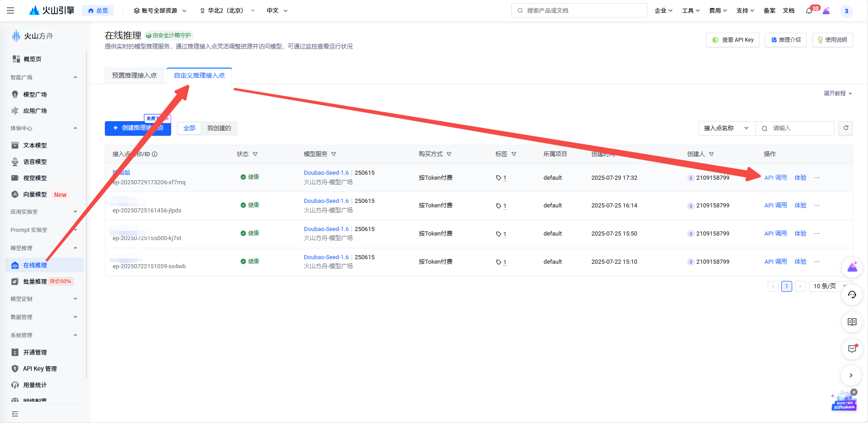The image size is (868, 423).
Task: Filter by 标签 column funnel icon
Action: 514,154
